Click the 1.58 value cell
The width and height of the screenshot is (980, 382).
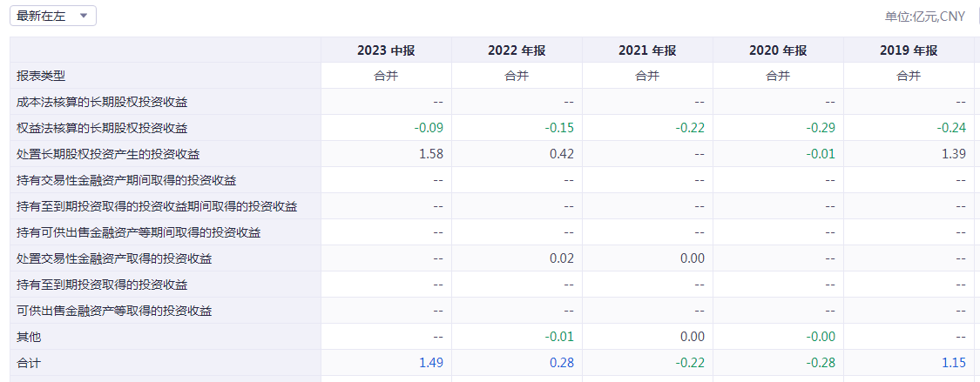[x=431, y=154]
